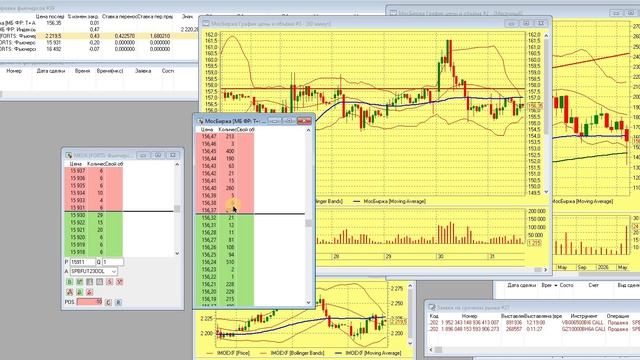Click the title-bar icon of the МосБиржа order book window
The height and width of the screenshot is (360, 640).
coord(200,121)
